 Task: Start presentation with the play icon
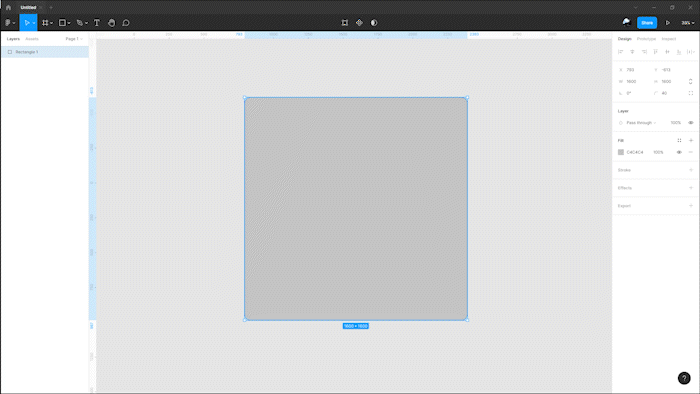click(x=668, y=23)
